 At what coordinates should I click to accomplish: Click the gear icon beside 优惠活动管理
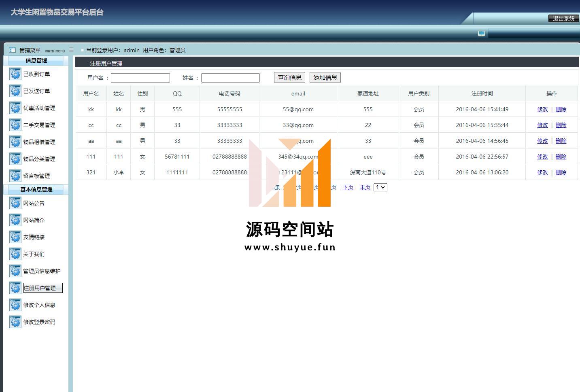[15, 108]
